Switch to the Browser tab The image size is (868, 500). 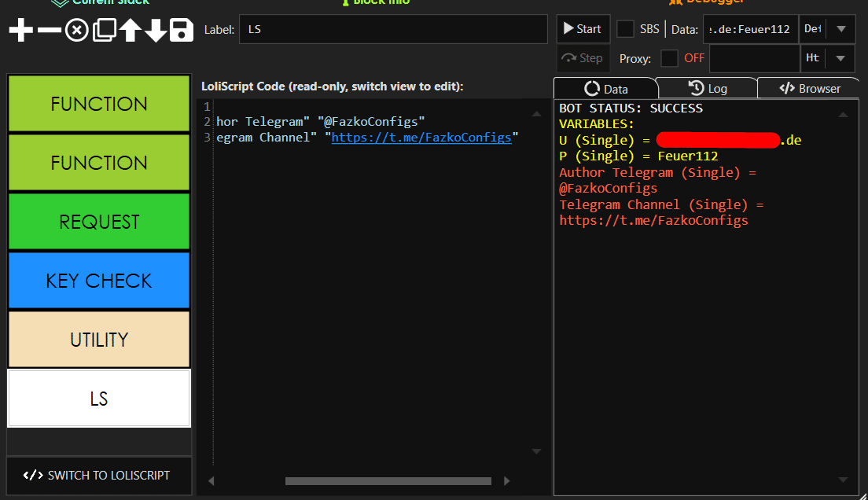(808, 87)
